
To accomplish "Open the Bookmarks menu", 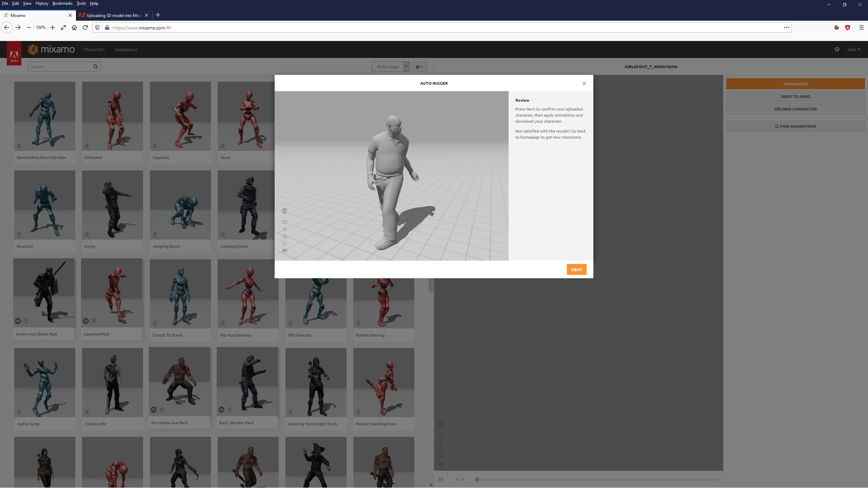I will 62,3.
